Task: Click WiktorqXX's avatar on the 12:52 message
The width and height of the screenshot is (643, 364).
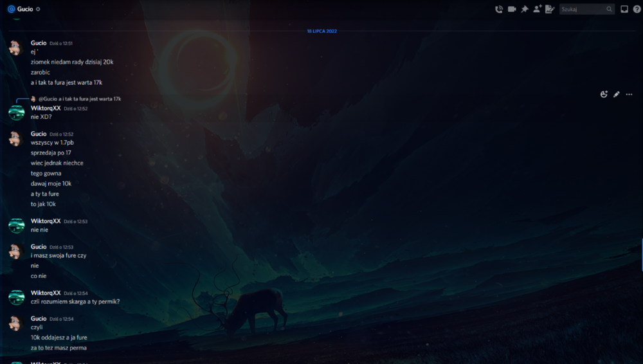Action: click(17, 113)
